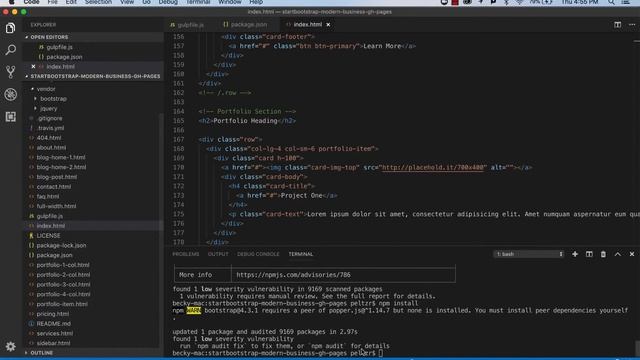Collapse the STARTBOOTSTRAP-MODERN-BUSINESS-GH-PAGES folder section
640x360 pixels.
(x=94, y=76)
